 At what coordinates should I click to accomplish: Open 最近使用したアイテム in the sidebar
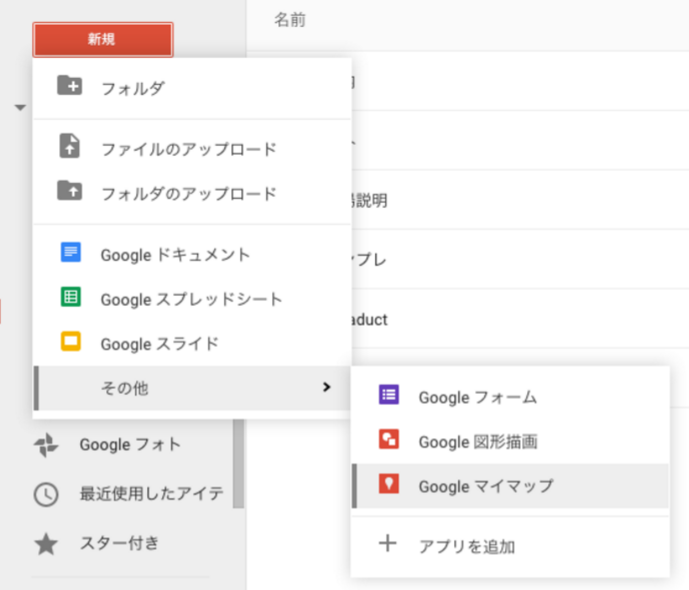click(x=152, y=494)
